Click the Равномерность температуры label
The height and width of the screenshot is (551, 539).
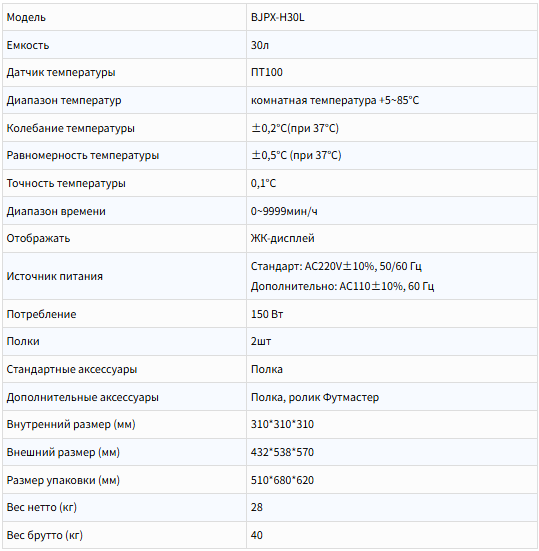(83, 156)
